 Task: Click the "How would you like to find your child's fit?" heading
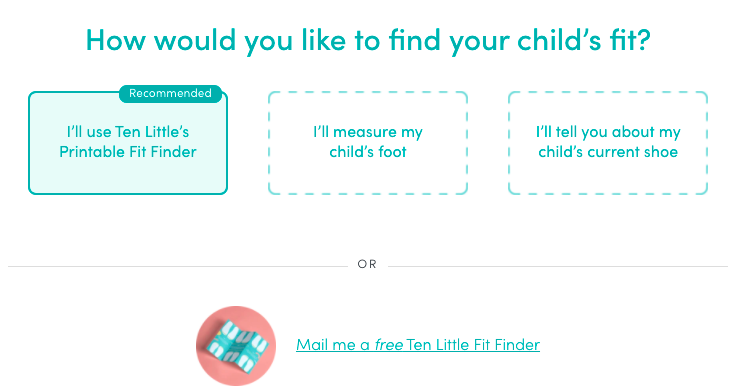pyautogui.click(x=368, y=40)
